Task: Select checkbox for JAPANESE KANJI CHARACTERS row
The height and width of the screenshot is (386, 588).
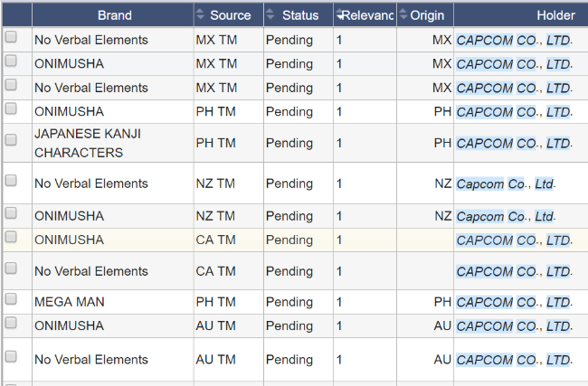Action: pos(11,140)
